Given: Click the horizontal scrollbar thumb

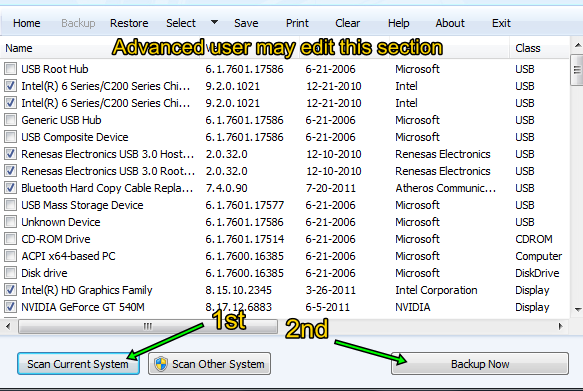Looking at the screenshot, I should point(148,327).
